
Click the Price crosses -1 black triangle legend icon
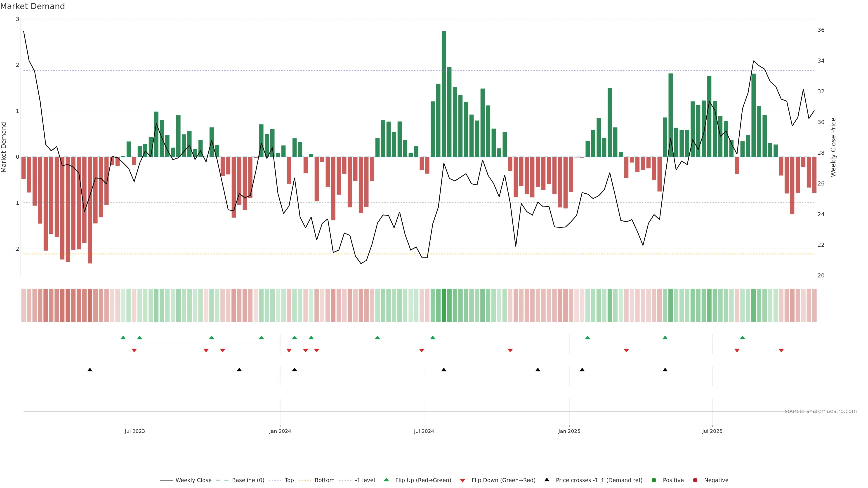click(547, 480)
